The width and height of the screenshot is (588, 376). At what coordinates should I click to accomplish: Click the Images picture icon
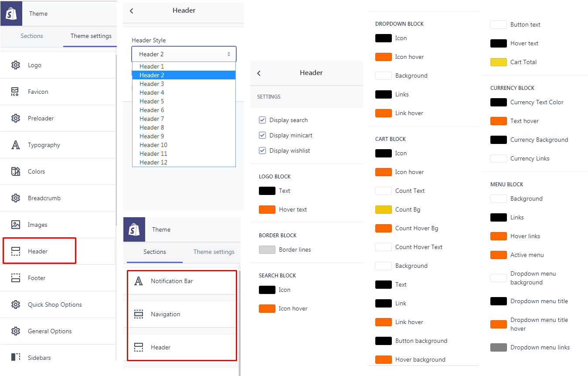tap(16, 225)
